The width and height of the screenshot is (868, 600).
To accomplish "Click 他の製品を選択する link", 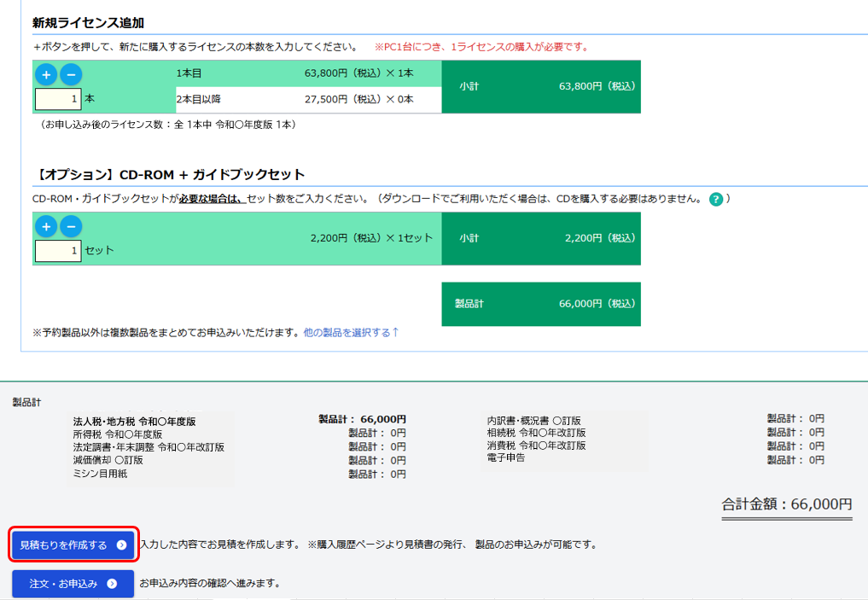I will click(x=351, y=332).
